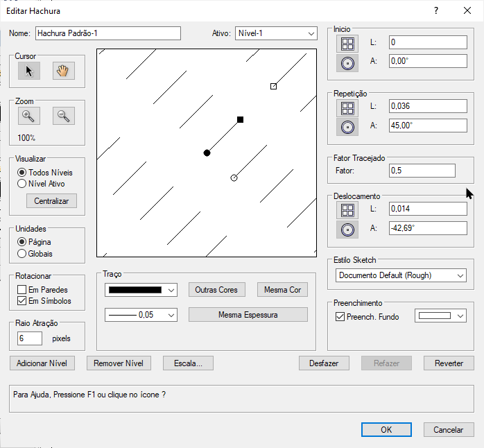This screenshot has height=448, width=484.
Task: Click the Mesma Cor button
Action: coord(282,290)
